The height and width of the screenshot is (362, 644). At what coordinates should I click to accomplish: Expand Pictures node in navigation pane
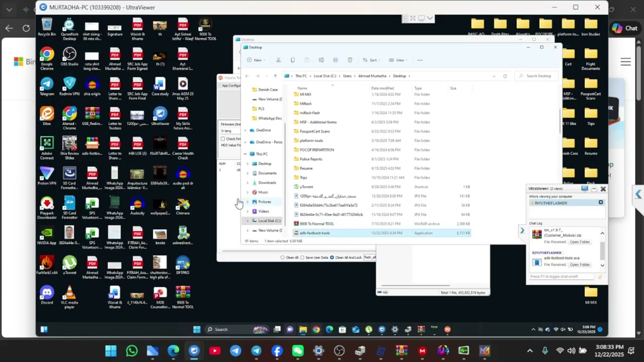click(248, 202)
